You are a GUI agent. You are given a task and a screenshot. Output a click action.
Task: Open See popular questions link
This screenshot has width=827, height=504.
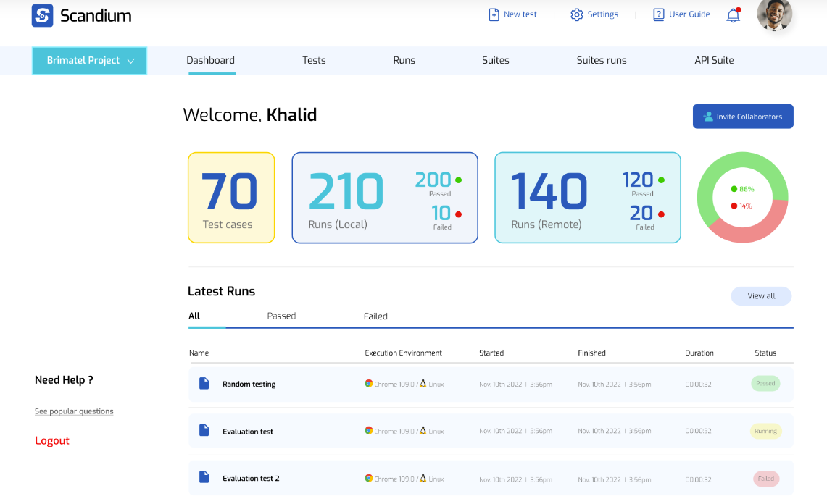(74, 411)
